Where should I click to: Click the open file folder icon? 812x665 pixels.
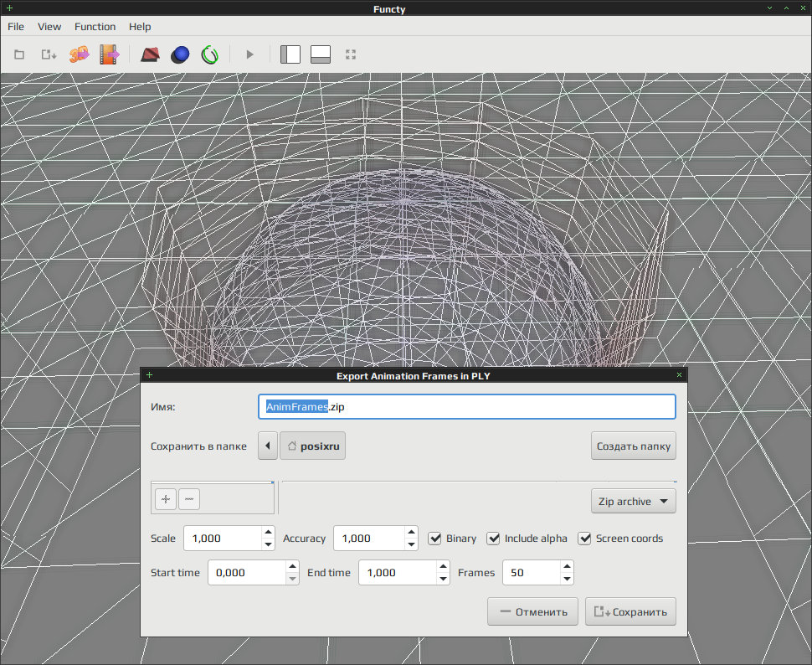tap(19, 54)
